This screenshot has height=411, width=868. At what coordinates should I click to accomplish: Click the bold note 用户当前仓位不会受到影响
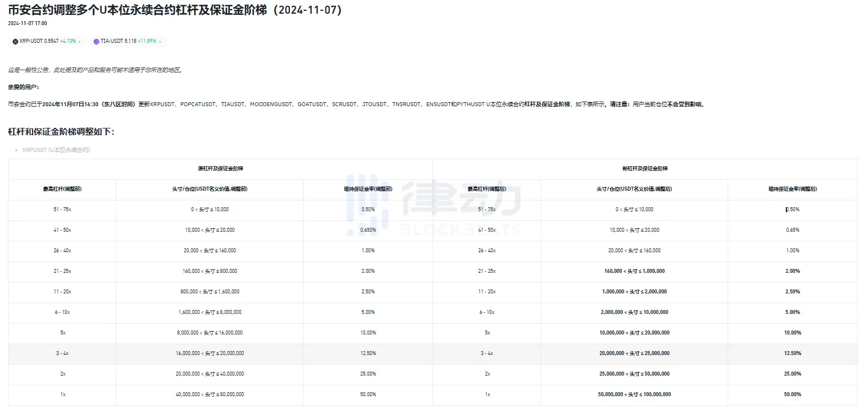pyautogui.click(x=669, y=104)
